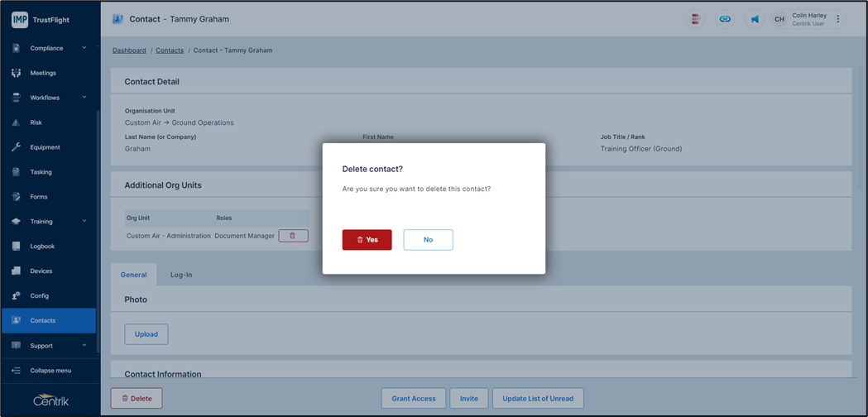
Task: Open the Risk warning triangle icon
Action: pyautogui.click(x=16, y=122)
